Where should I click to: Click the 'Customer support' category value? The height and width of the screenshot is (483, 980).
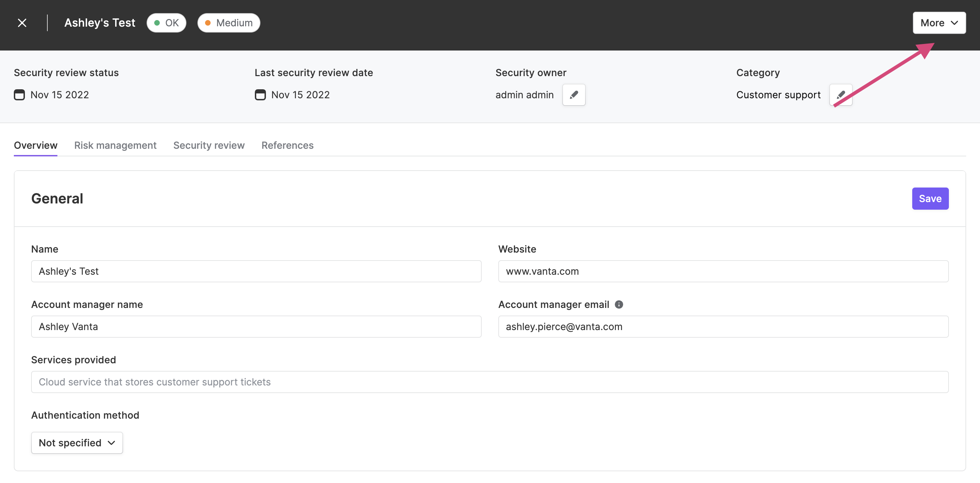click(x=778, y=95)
